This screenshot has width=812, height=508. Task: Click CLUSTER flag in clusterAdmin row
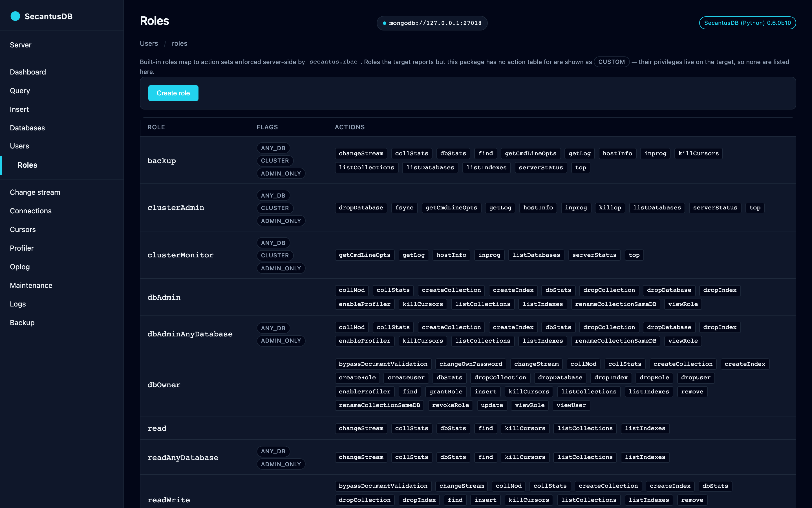click(275, 208)
